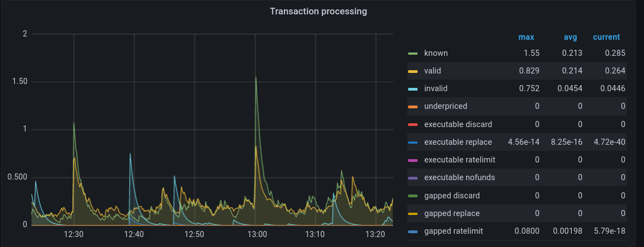Click the green gapped discard color icon
The height and width of the screenshot is (247, 644).
pyautogui.click(x=413, y=196)
